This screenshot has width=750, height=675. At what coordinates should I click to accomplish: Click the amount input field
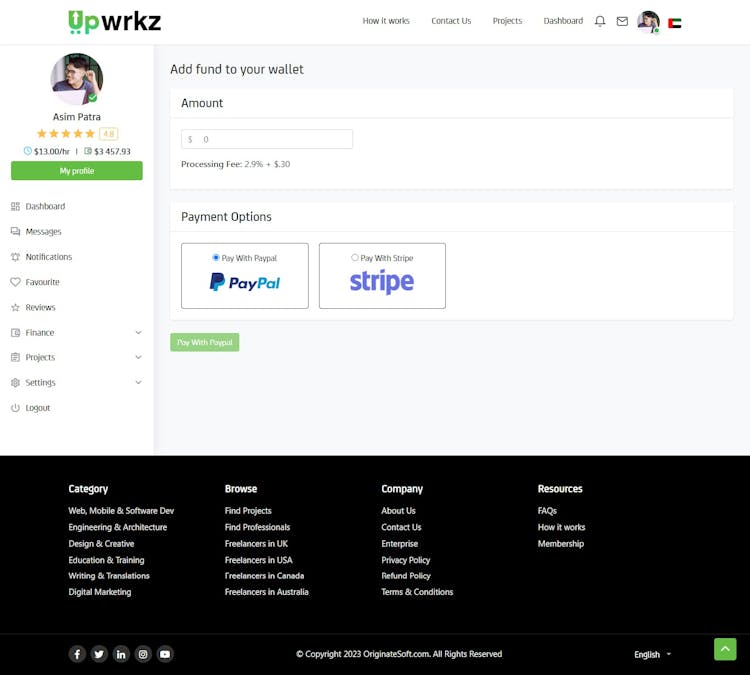coord(270,139)
